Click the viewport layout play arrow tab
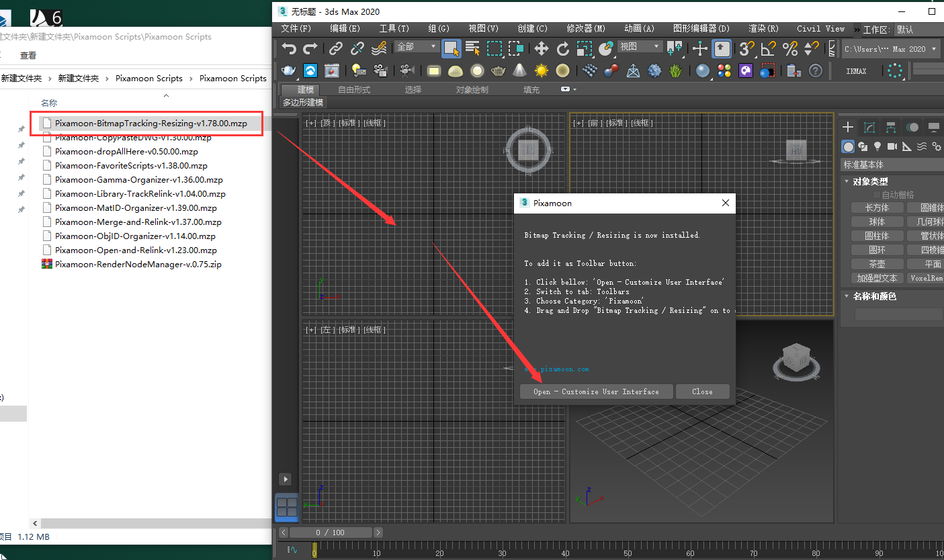The height and width of the screenshot is (560, 944). 286,479
